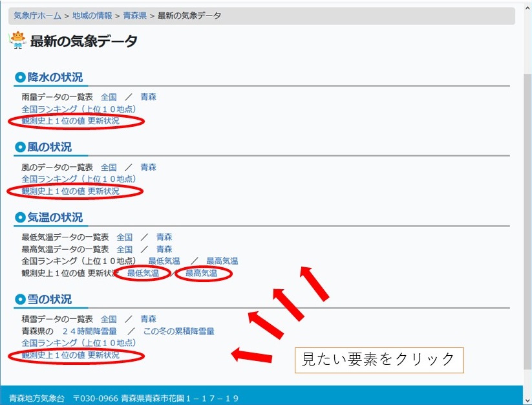
Task: Open 青森 rainfall data table link
Action: tap(148, 97)
